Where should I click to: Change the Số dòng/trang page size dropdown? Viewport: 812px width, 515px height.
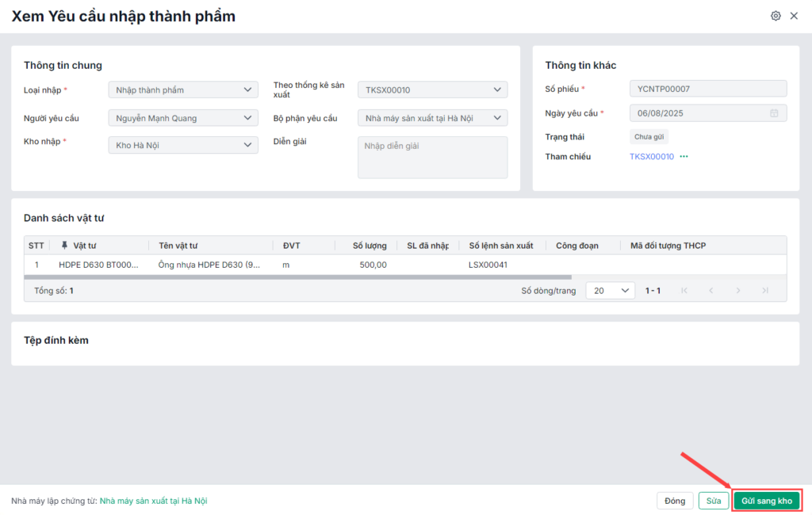pyautogui.click(x=610, y=291)
